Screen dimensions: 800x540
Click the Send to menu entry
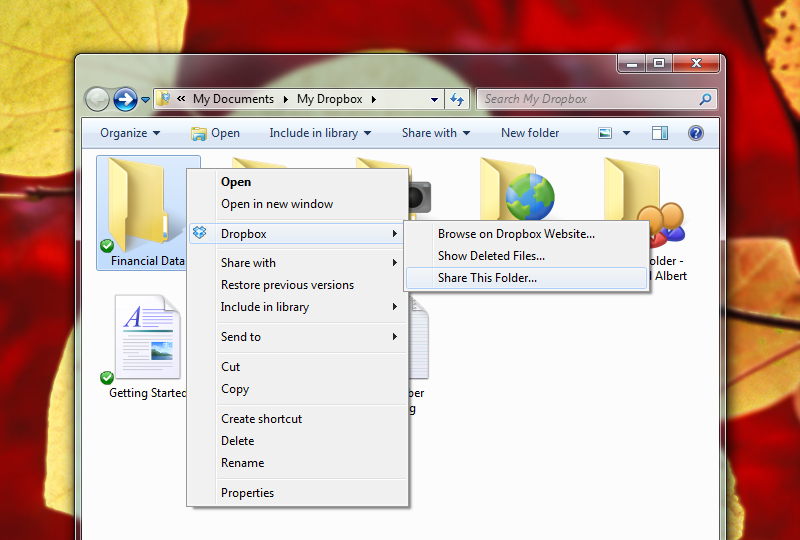pos(298,337)
